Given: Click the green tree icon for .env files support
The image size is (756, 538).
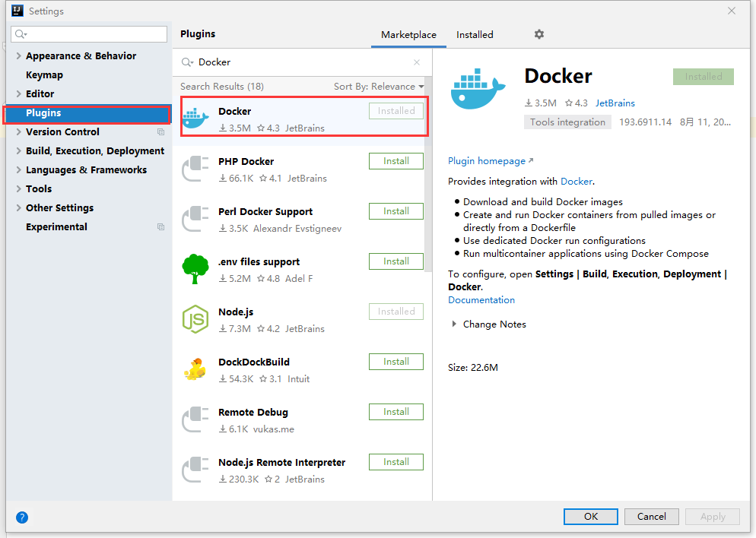Looking at the screenshot, I should point(196,268).
